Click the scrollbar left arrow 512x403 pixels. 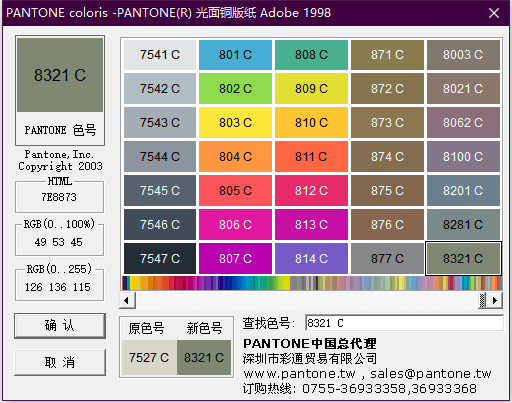127,300
